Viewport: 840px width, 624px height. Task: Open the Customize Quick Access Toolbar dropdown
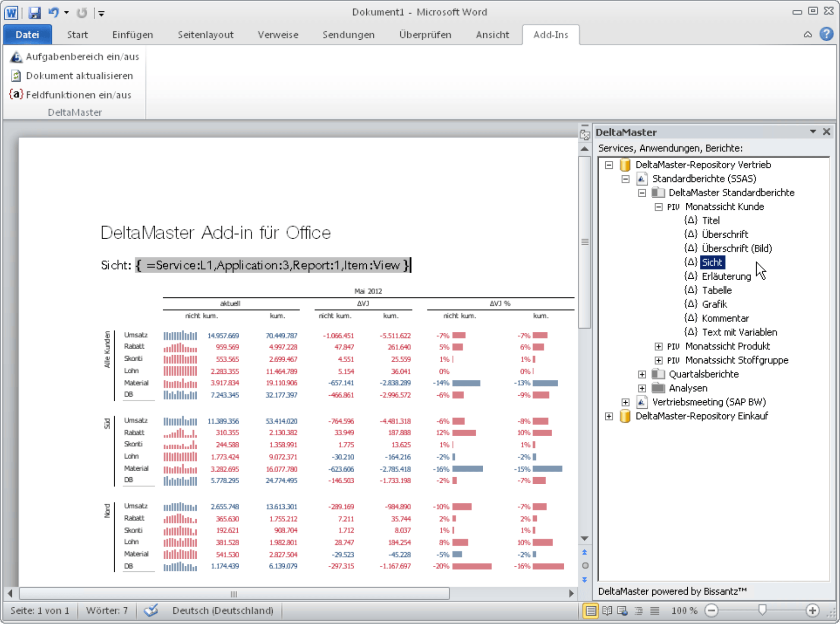coord(101,13)
